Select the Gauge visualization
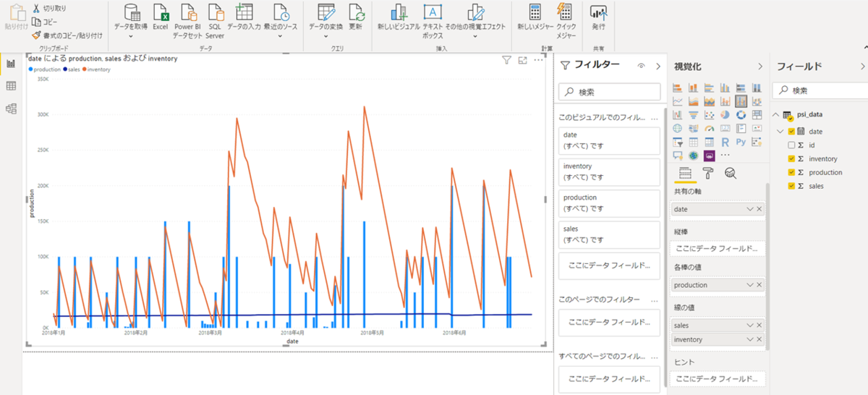Screen dimensions: 868x395 pyautogui.click(x=709, y=128)
